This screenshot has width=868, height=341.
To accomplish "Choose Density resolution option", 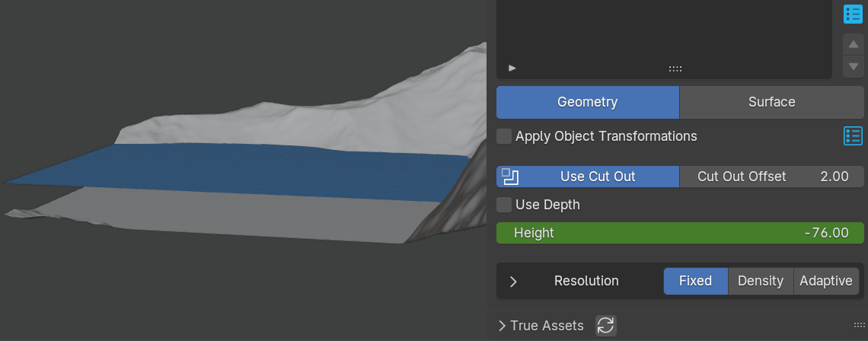I will click(760, 281).
